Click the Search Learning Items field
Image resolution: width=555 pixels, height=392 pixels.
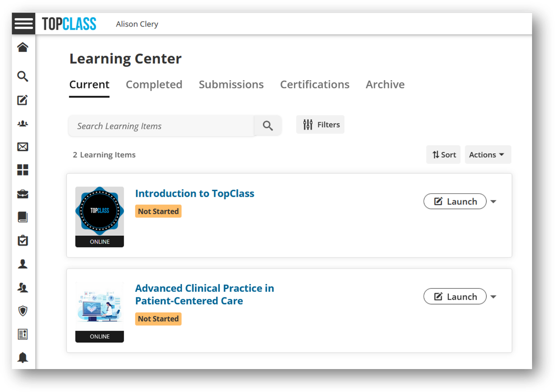tap(162, 126)
